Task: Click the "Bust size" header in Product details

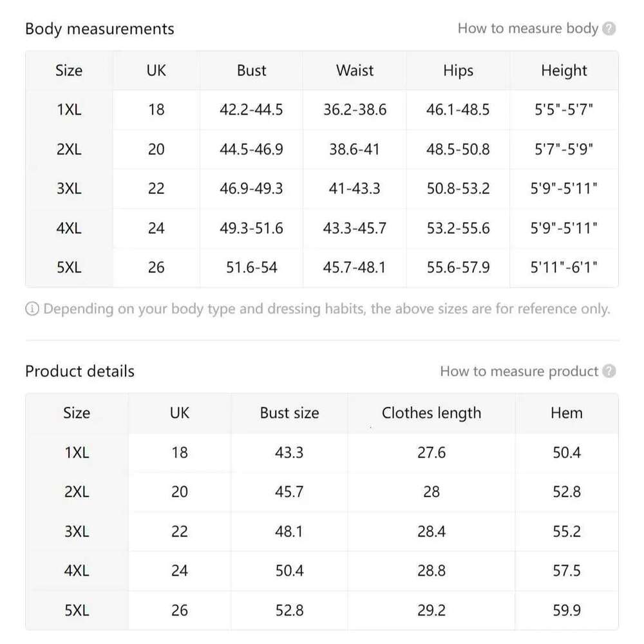Action: [289, 413]
